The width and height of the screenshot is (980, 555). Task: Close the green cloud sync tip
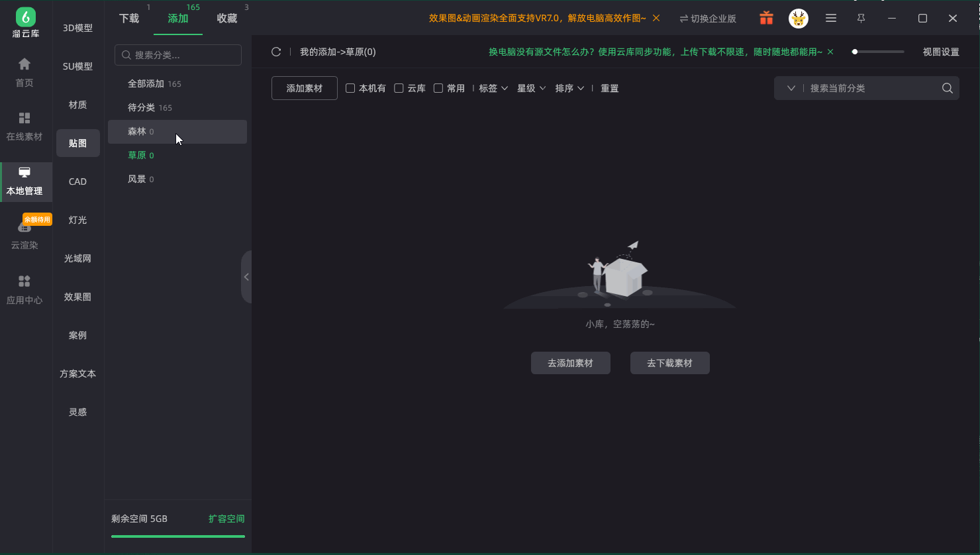pyautogui.click(x=830, y=52)
